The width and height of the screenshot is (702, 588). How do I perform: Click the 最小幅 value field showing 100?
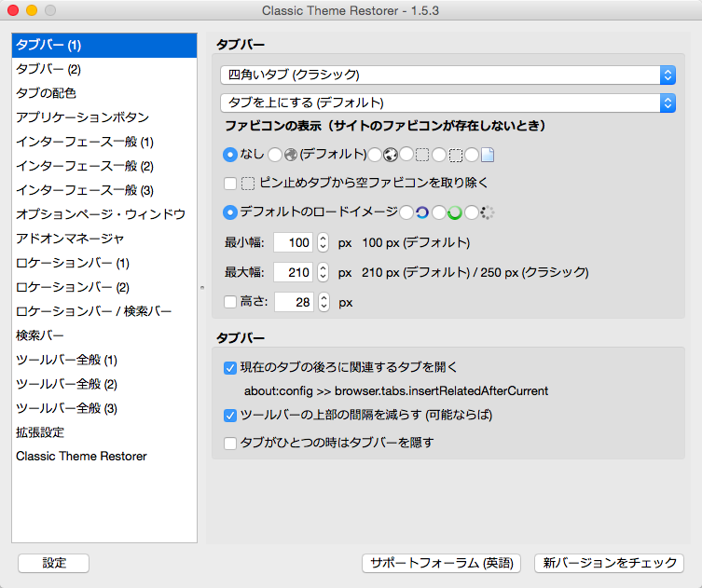tap(294, 242)
